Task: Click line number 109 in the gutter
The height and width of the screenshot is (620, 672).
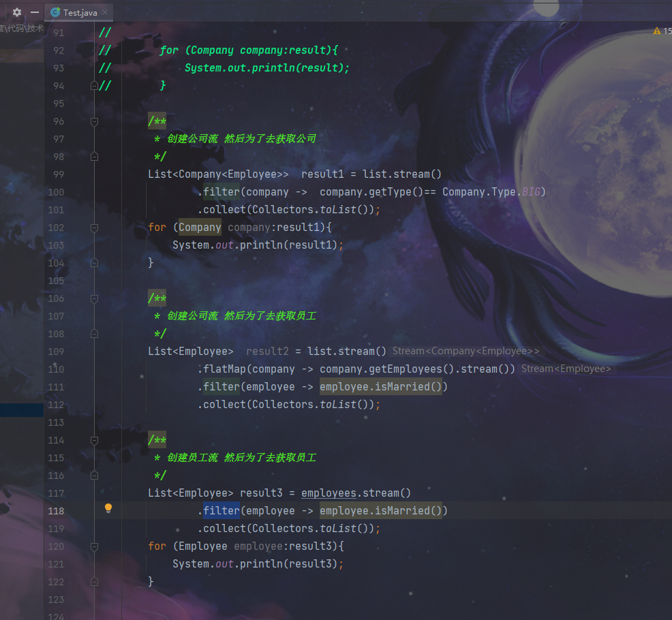Action: click(56, 352)
